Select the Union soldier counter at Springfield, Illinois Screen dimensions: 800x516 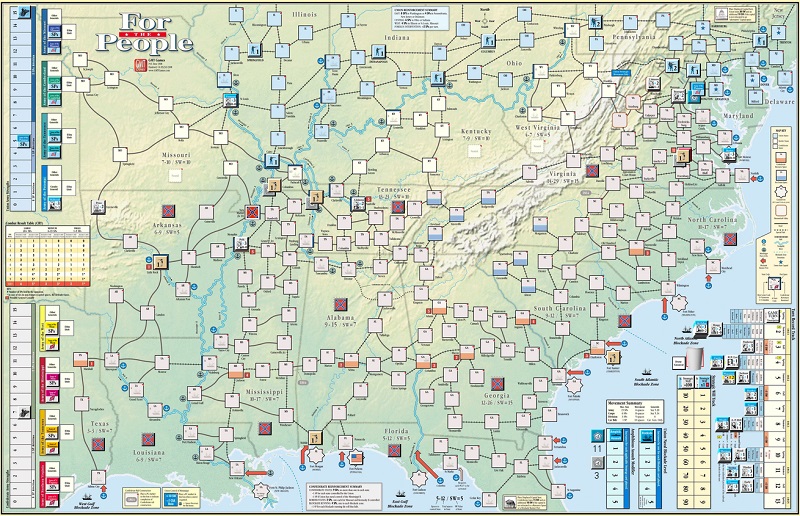click(255, 50)
